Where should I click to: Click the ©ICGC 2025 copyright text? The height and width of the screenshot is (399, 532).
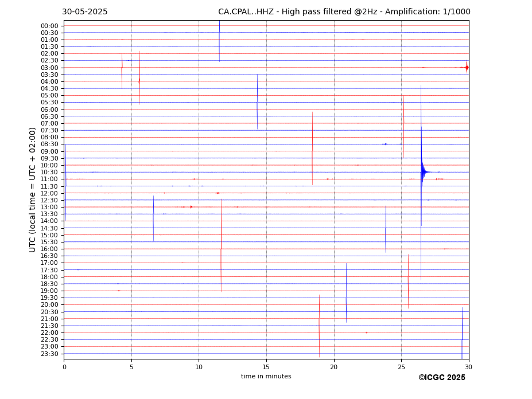coord(442,378)
